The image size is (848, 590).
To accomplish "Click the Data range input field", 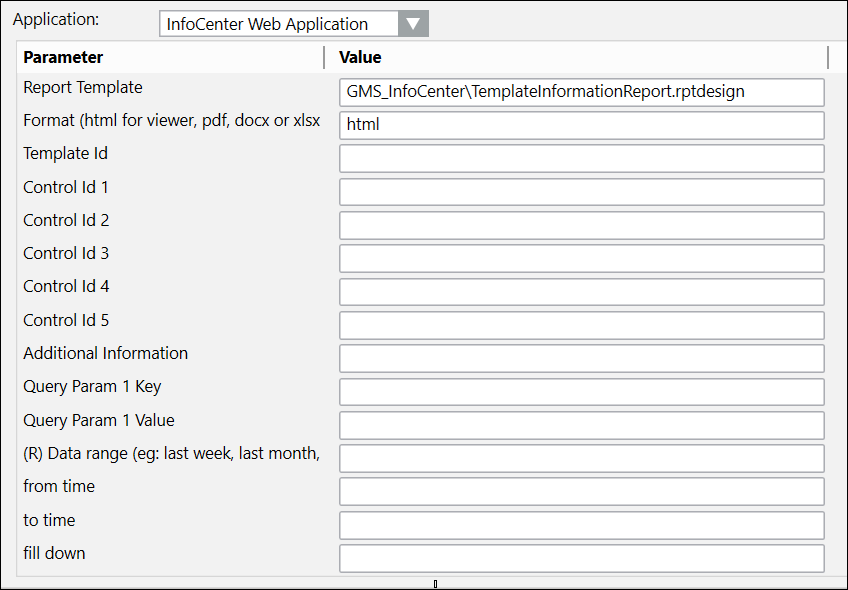I will pyautogui.click(x=581, y=458).
